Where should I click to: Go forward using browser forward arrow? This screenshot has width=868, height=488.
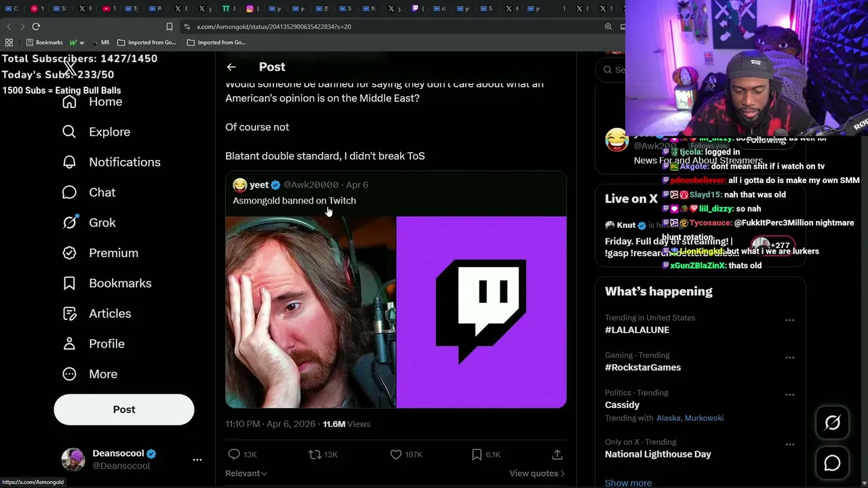pyautogui.click(x=22, y=26)
